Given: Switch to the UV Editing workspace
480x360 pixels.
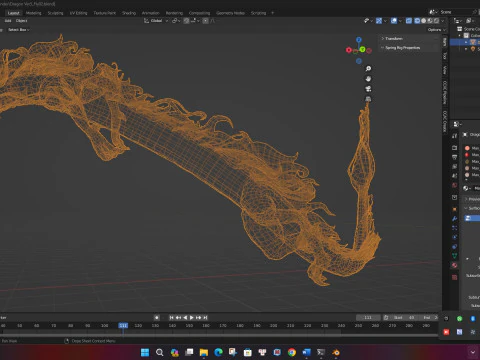Looking at the screenshot, I should point(78,13).
